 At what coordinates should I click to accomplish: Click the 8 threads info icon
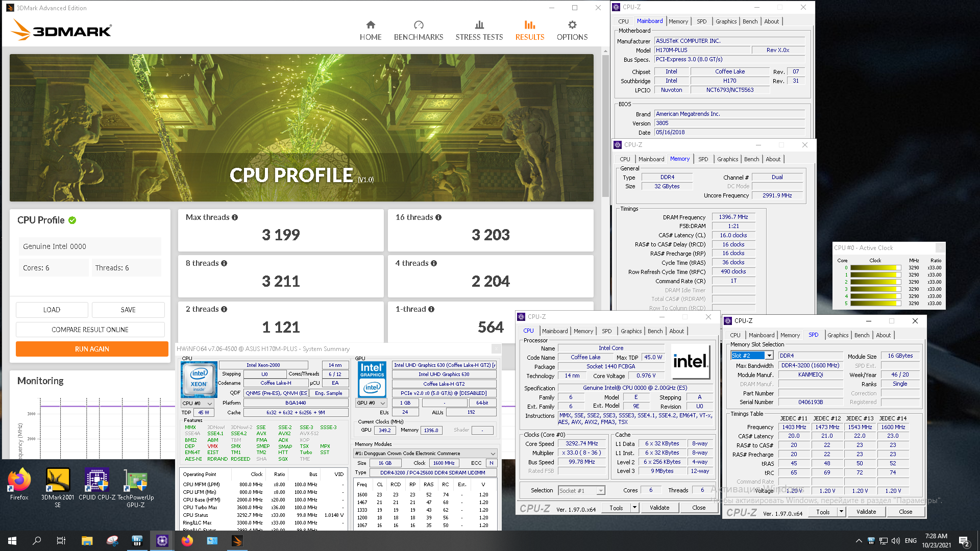click(x=224, y=263)
